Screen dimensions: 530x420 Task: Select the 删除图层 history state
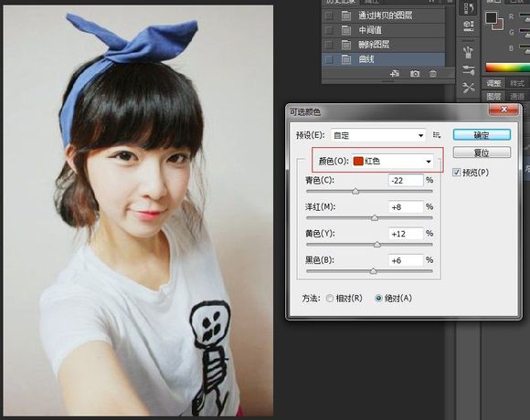[x=383, y=45]
